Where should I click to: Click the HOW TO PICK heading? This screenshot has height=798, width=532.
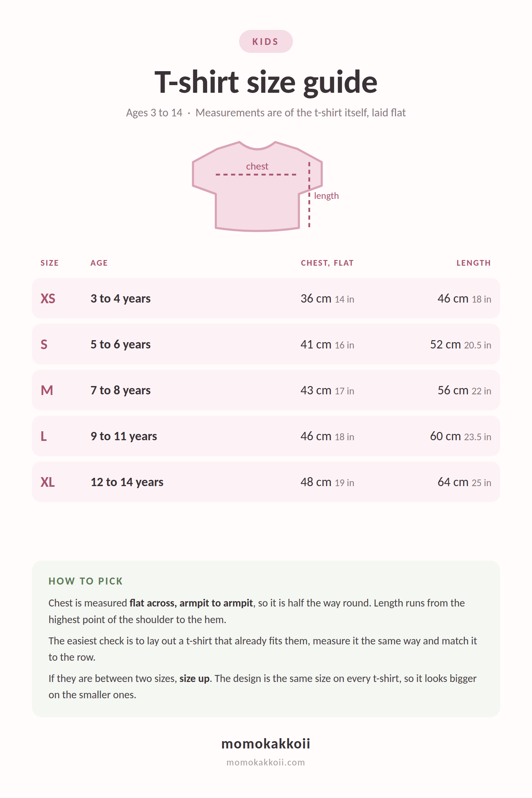85,581
